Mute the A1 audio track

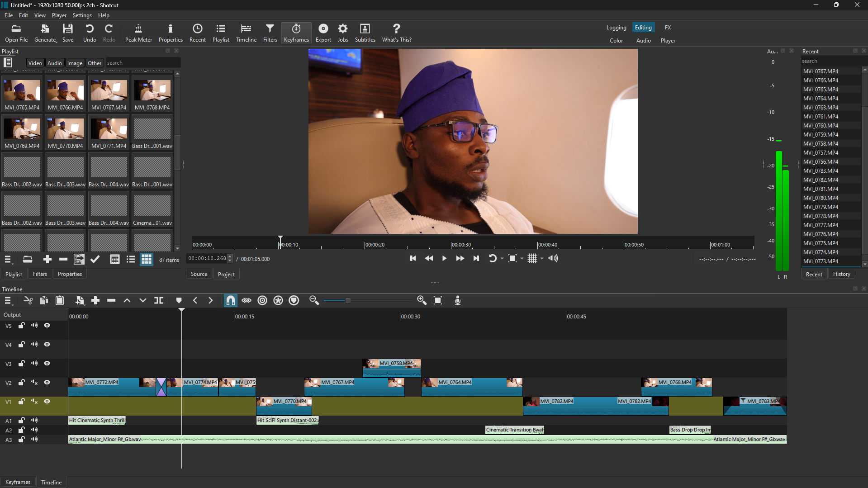coord(34,420)
